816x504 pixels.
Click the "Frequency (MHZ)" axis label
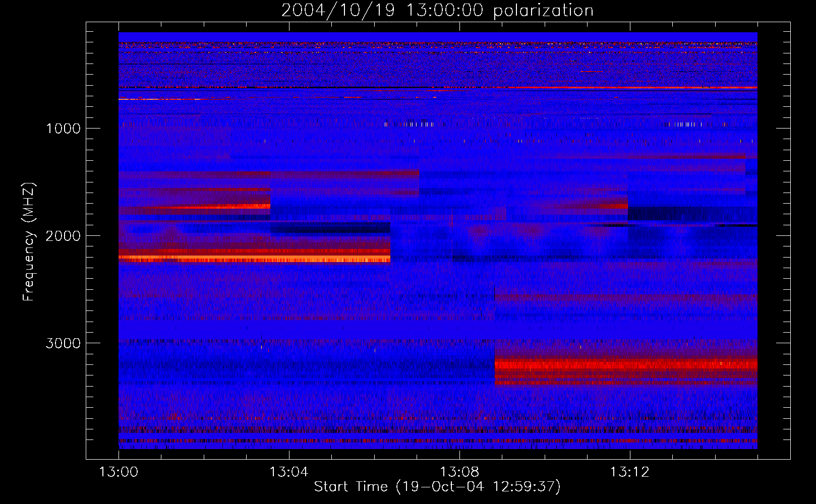[29, 242]
